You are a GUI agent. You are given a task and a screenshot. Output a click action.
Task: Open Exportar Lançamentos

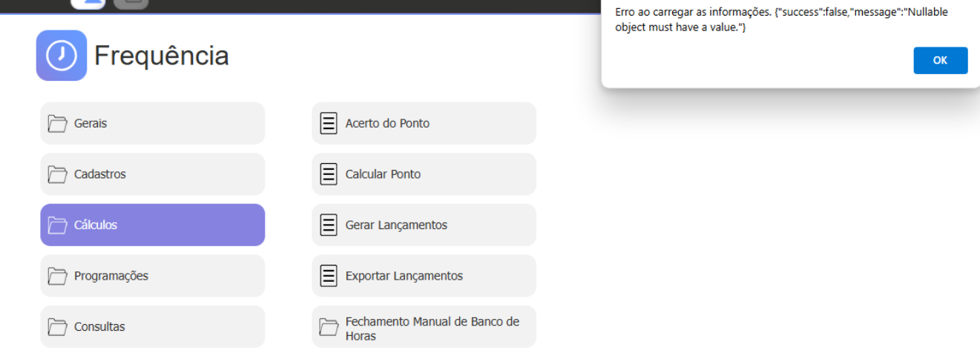(x=424, y=276)
